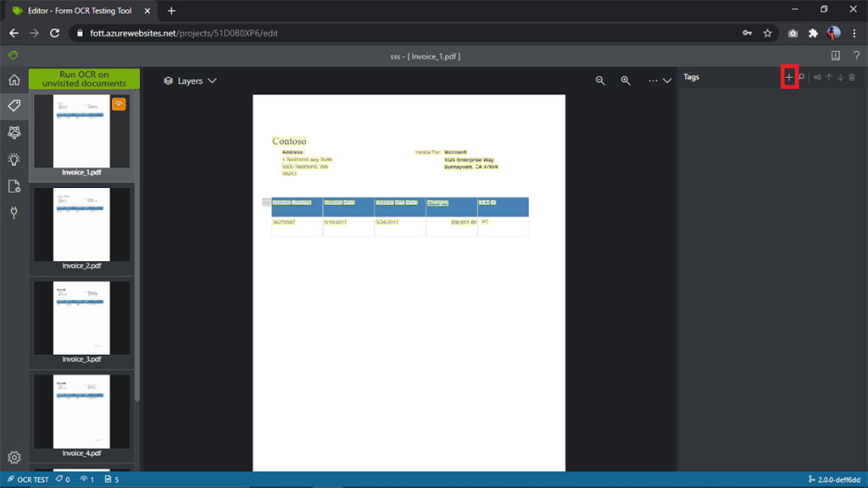The image size is (868, 488).
Task: Open Connections via the plug icon
Action: coord(13,213)
